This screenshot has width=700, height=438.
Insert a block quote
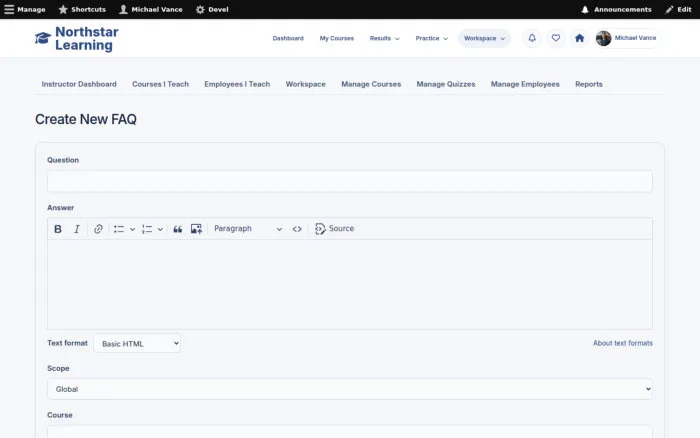(178, 229)
